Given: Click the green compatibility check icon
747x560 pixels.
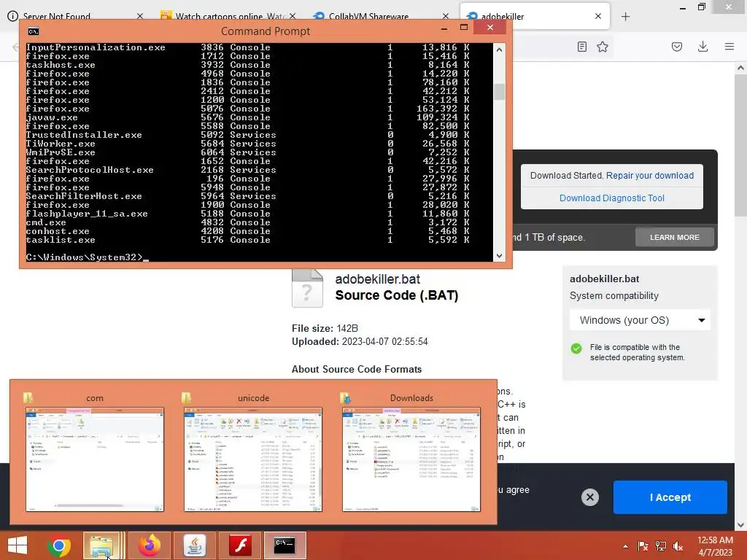Looking at the screenshot, I should point(576,348).
